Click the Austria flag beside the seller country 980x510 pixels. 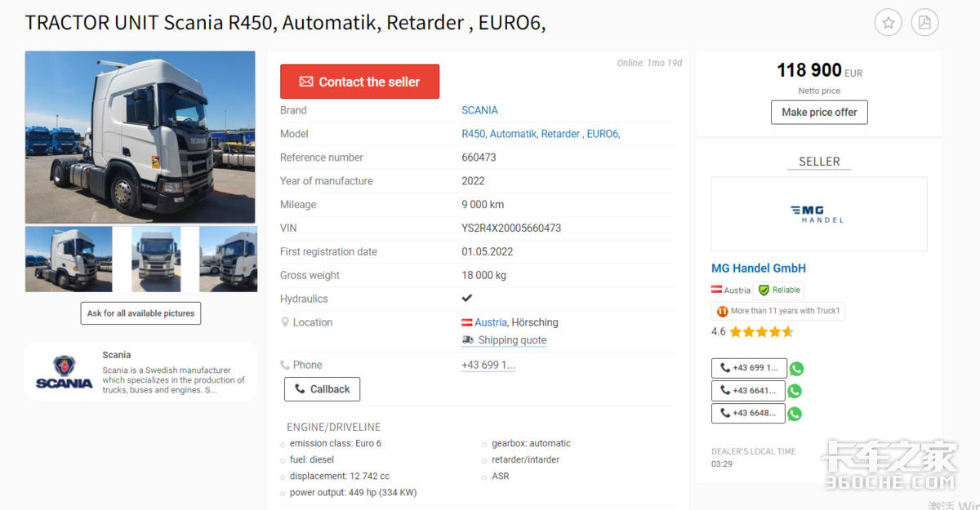click(x=716, y=290)
